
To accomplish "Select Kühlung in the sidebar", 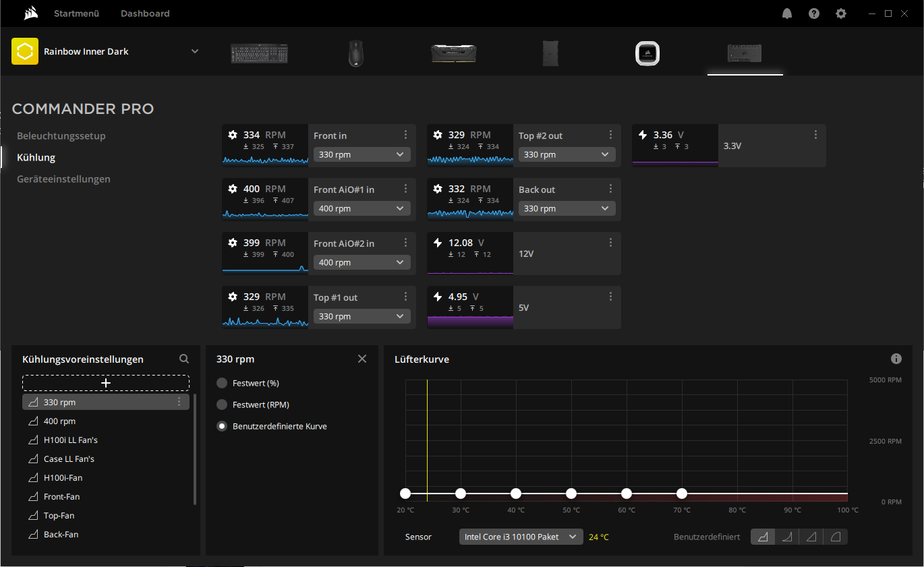I will pyautogui.click(x=36, y=158).
